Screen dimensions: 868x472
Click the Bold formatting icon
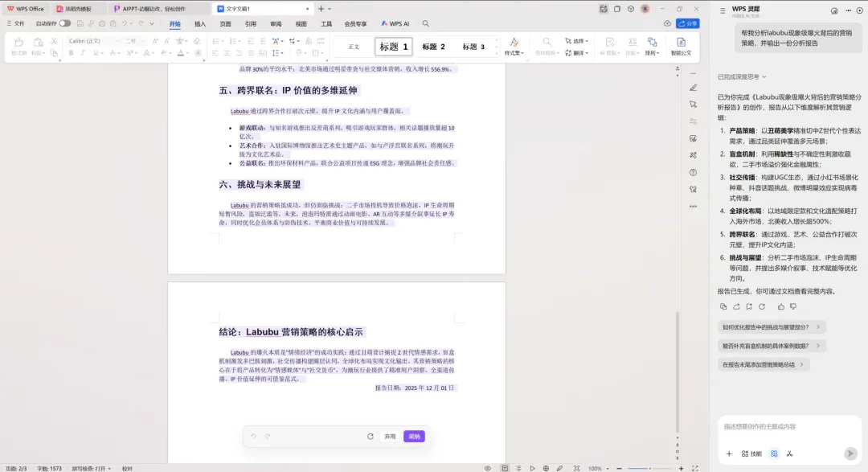[x=71, y=53]
